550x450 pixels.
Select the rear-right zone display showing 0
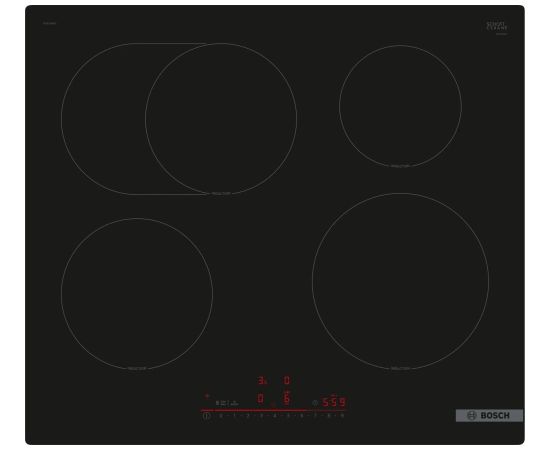click(x=287, y=381)
